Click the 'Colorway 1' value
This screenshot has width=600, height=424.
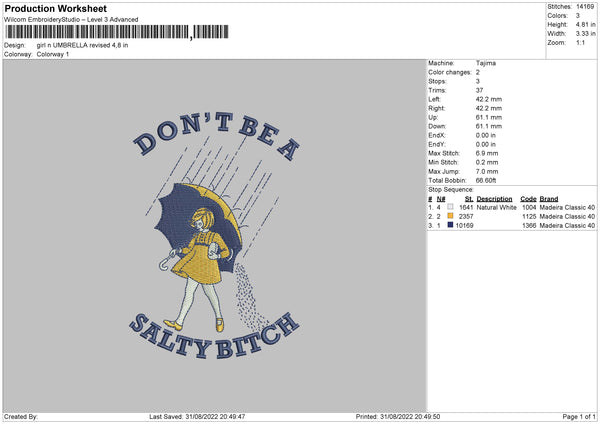[53, 54]
